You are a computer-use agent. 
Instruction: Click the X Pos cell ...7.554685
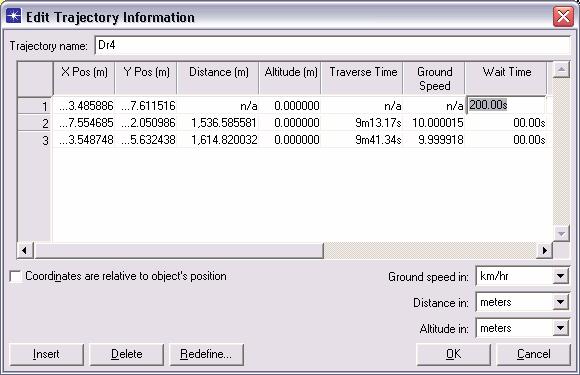click(84, 123)
